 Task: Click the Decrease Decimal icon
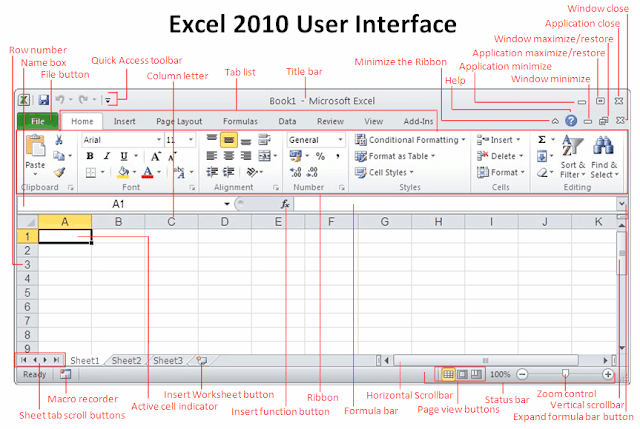point(312,172)
